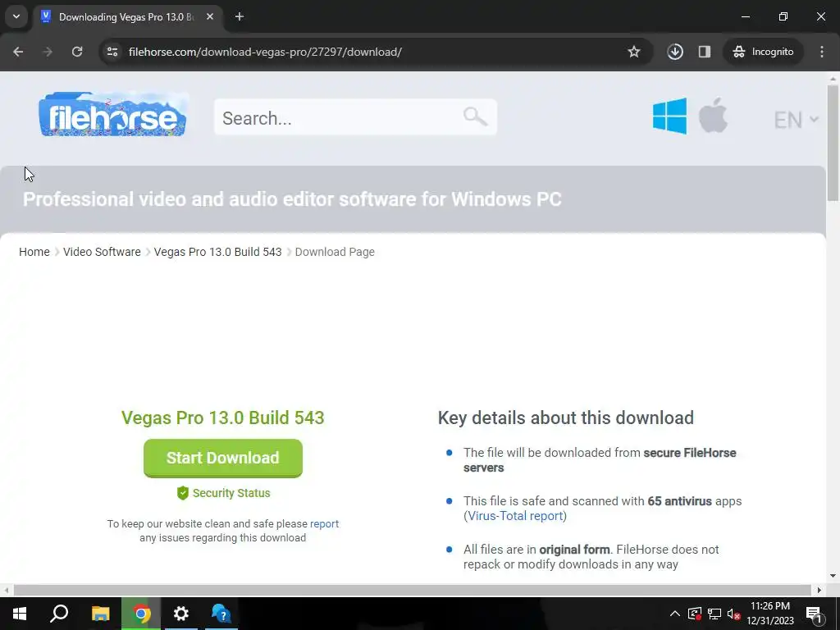Click the muted volume tray icon
This screenshot has width=840, height=630.
click(734, 614)
